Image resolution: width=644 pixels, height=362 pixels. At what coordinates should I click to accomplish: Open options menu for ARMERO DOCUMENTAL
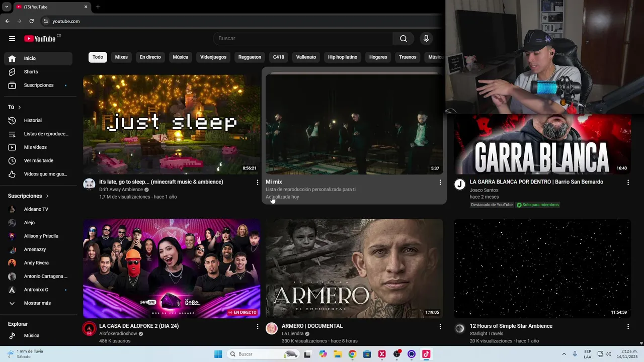[x=440, y=327]
